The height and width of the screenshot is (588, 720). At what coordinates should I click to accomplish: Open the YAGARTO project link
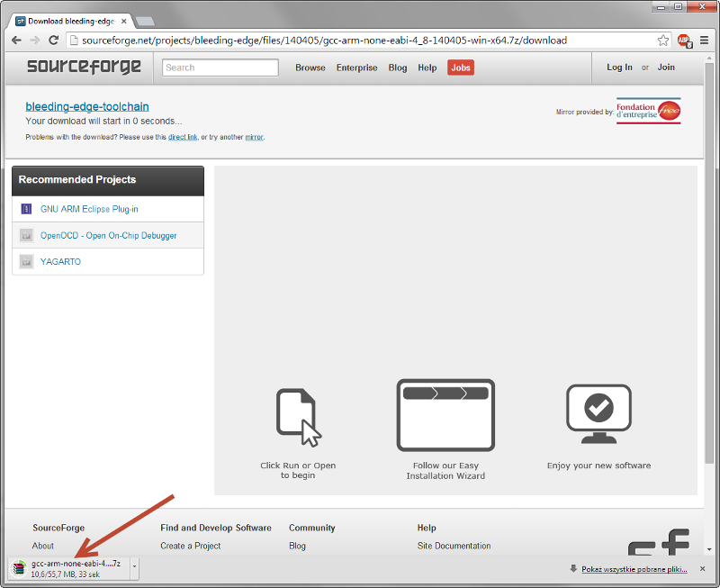(x=60, y=261)
